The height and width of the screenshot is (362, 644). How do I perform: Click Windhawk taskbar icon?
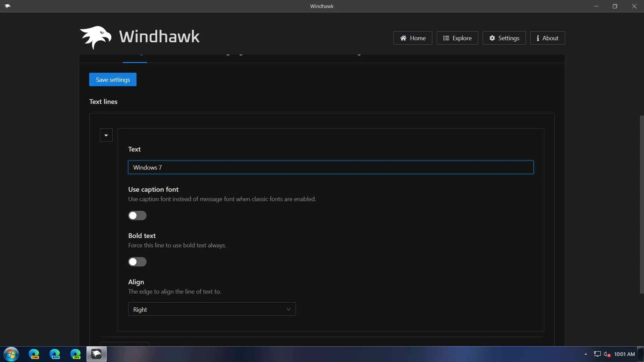point(96,354)
